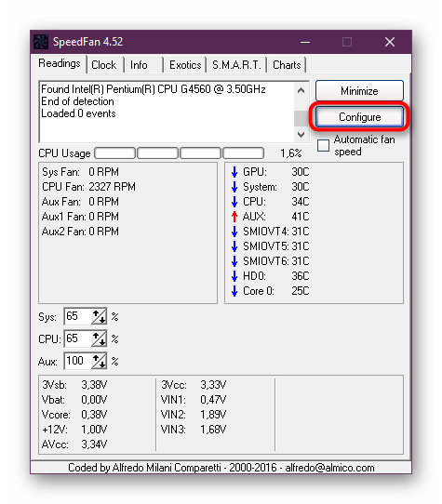Image resolution: width=442 pixels, height=504 pixels.
Task: Click the status bar text 'Coded by Alfredo Milani Comparetti'
Action: [x=145, y=468]
